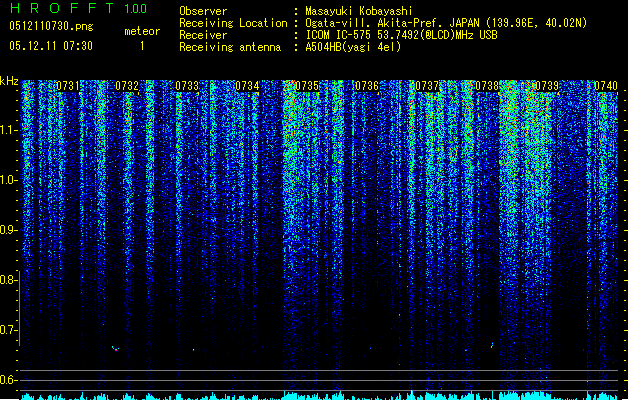
Task: Click the meteor echo blip near 0732
Action: (116, 349)
